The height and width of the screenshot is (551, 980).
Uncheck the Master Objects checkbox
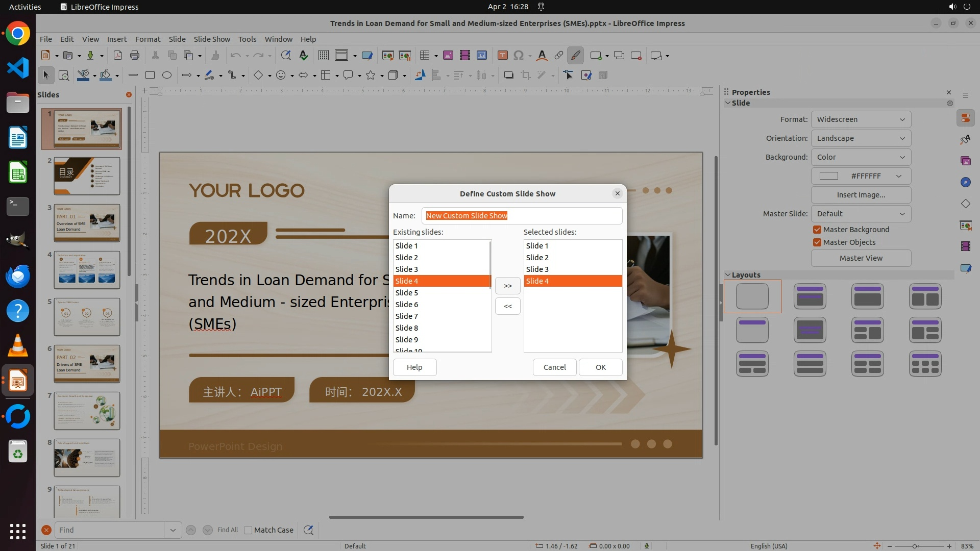coord(817,242)
